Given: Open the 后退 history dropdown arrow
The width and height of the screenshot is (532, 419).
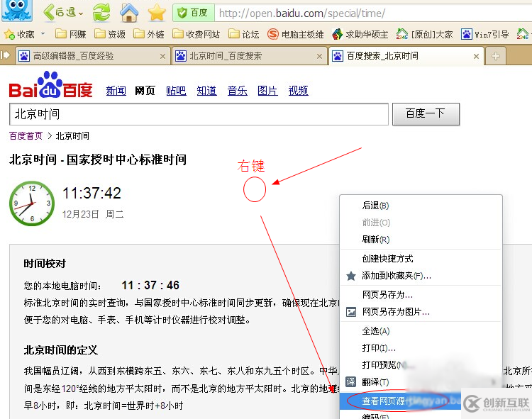Looking at the screenshot, I should click(81, 14).
